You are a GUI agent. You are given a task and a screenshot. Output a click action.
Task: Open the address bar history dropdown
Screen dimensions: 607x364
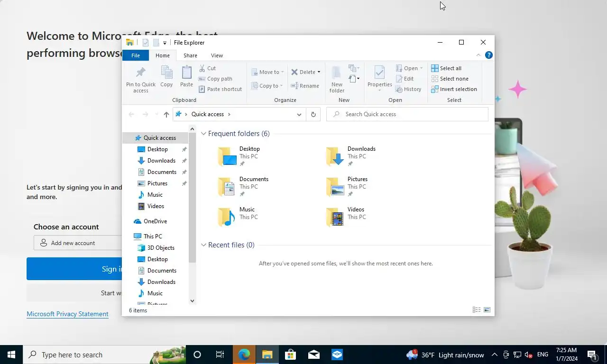pyautogui.click(x=299, y=114)
